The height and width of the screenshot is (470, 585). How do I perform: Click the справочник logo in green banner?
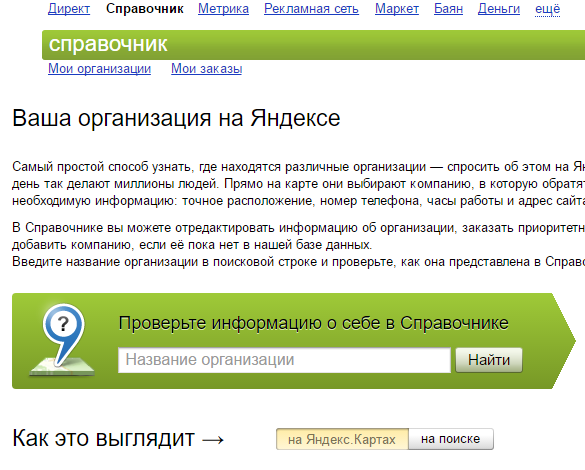(x=108, y=44)
